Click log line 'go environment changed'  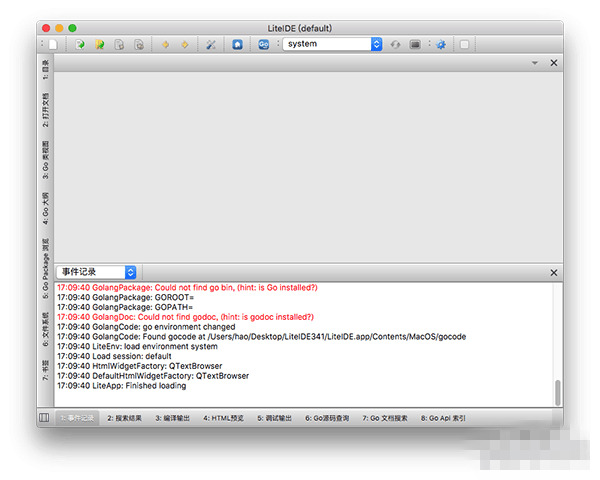pyautogui.click(x=146, y=327)
